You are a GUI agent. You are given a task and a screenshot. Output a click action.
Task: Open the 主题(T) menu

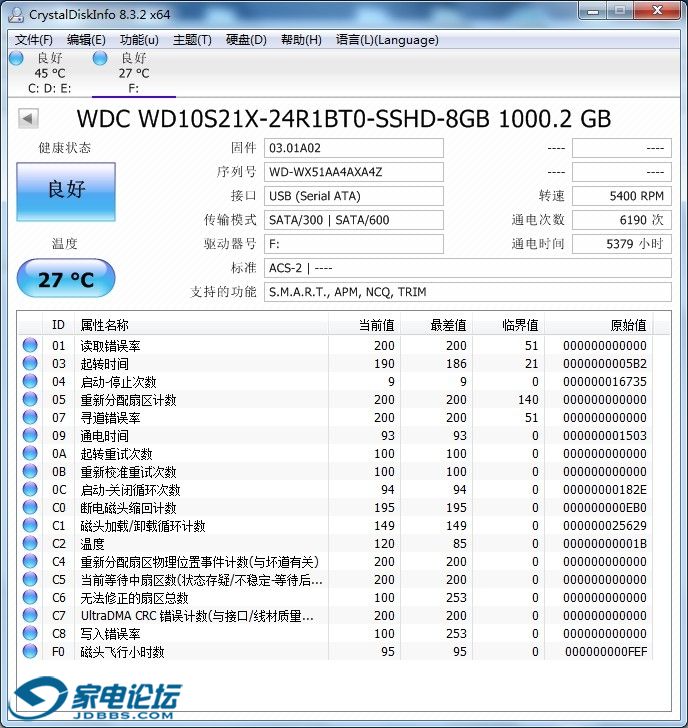(192, 40)
